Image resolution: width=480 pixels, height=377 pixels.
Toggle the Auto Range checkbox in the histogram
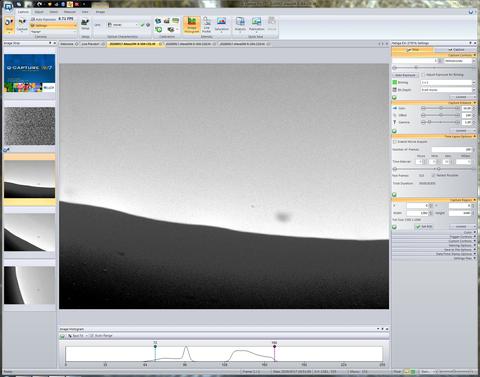pos(92,336)
